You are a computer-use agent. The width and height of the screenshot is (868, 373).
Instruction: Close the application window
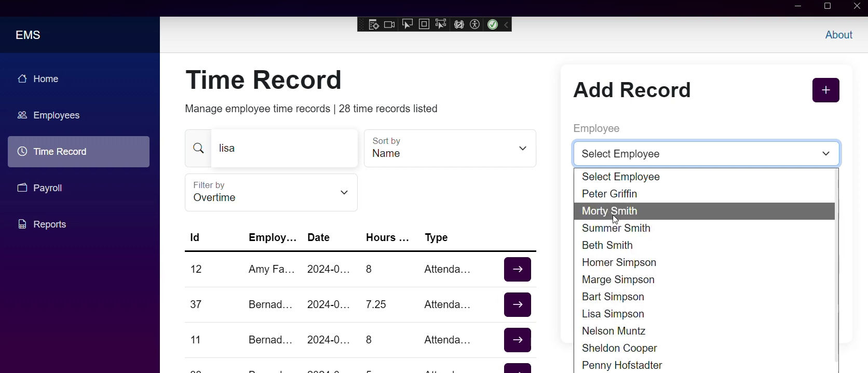coord(857,7)
